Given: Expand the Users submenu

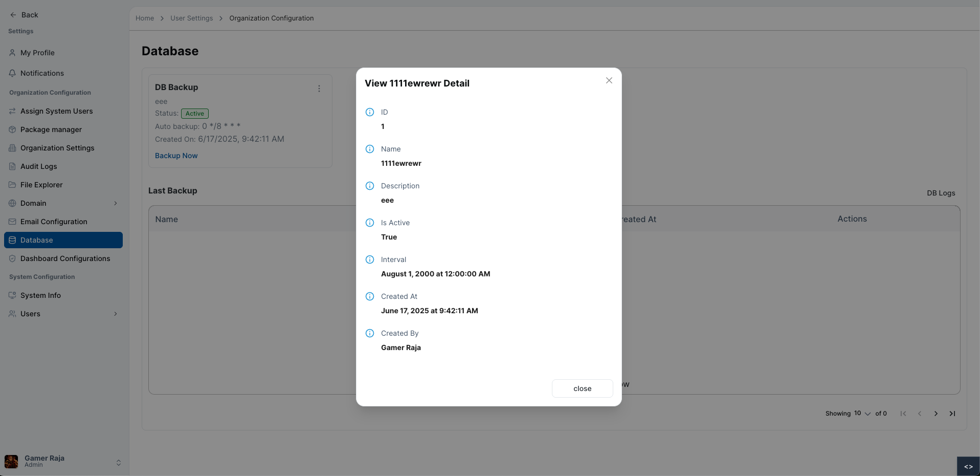Looking at the screenshot, I should click(x=116, y=314).
